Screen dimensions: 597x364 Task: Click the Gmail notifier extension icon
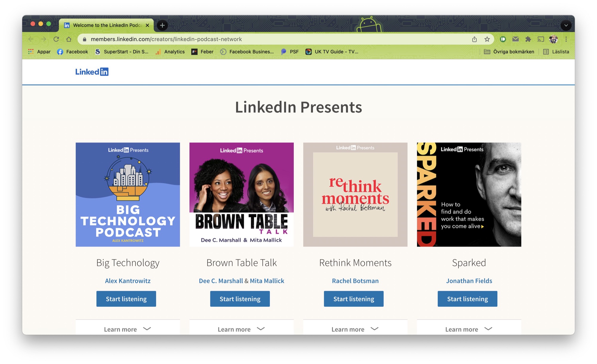(x=516, y=39)
